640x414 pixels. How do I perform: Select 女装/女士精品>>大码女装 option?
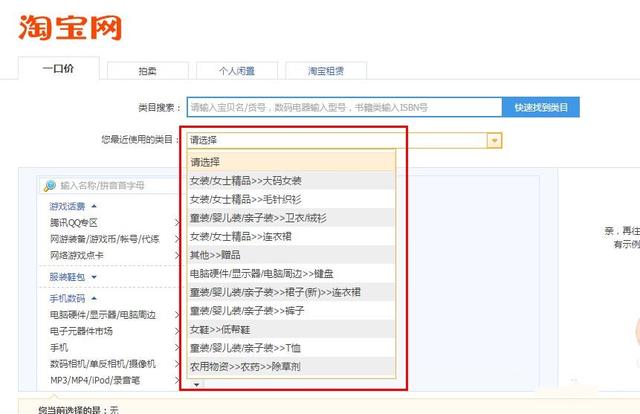coord(291,180)
